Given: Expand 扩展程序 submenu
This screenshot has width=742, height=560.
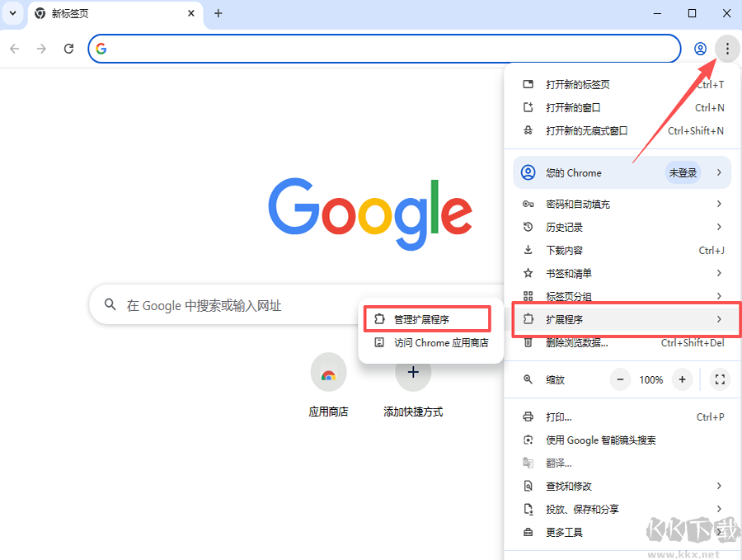Looking at the screenshot, I should coord(622,319).
